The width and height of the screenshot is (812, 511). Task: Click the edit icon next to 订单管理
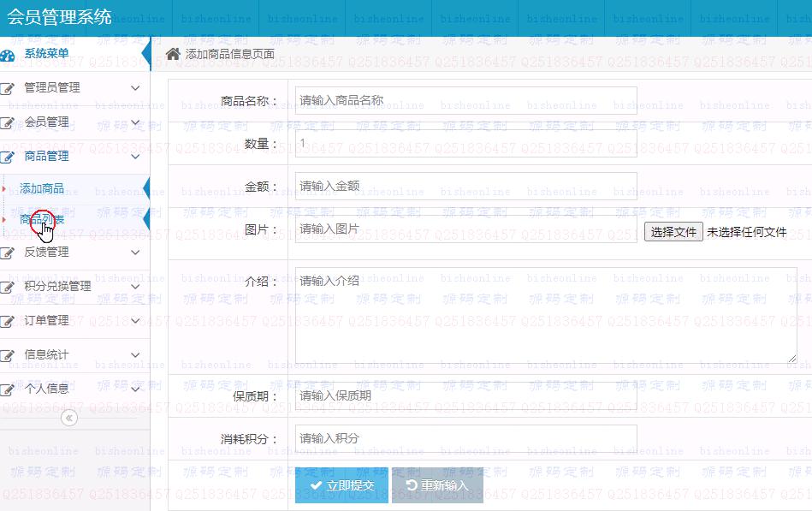(x=7, y=321)
